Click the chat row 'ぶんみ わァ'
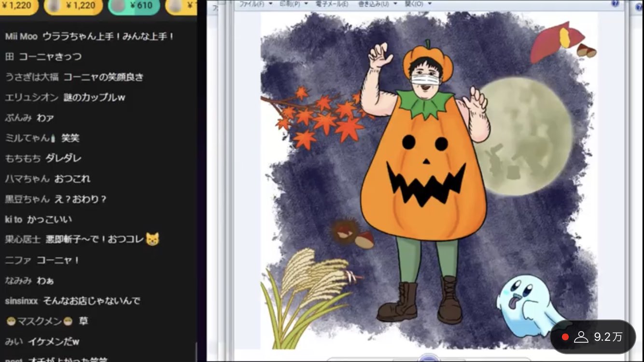Viewport: 644px width, 362px height. 29,118
